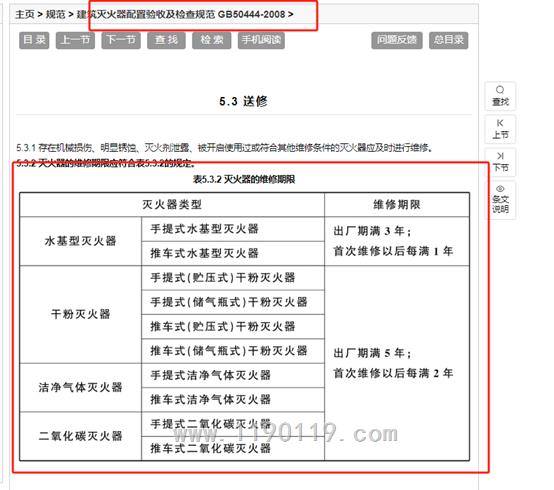Go to previous section with 上一节
Image resolution: width=554 pixels, height=490 pixels.
click(x=75, y=40)
